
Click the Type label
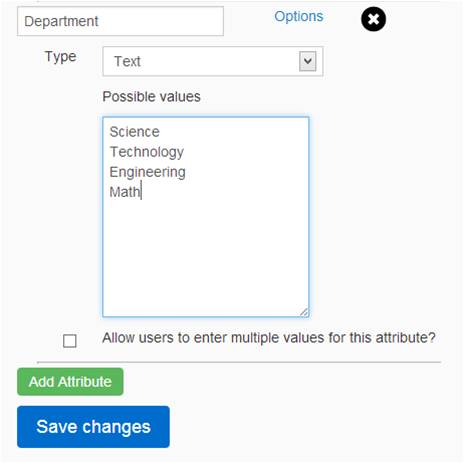61,57
